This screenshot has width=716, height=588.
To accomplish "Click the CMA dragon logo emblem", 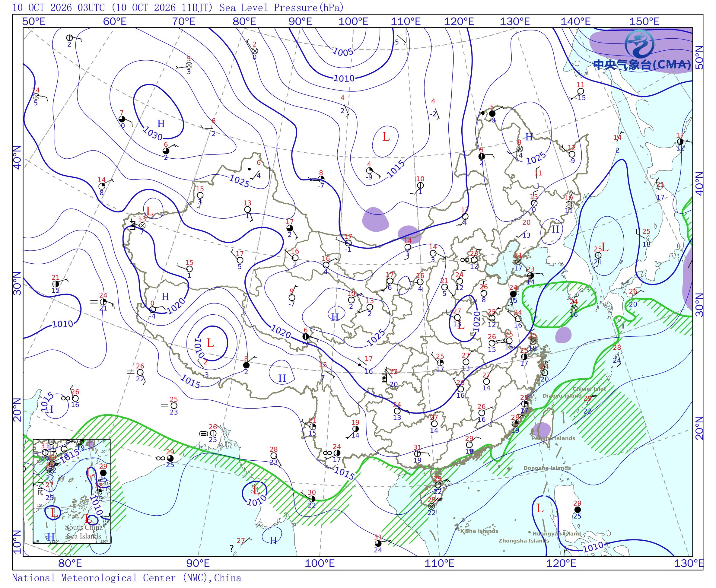I will (x=639, y=44).
